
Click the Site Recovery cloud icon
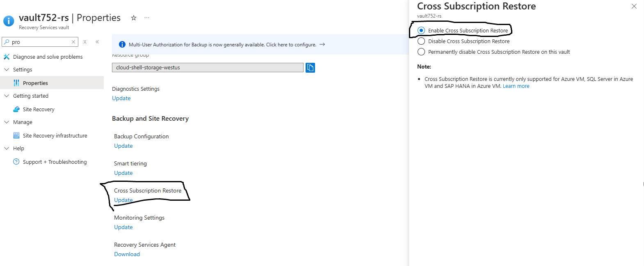[16, 109]
